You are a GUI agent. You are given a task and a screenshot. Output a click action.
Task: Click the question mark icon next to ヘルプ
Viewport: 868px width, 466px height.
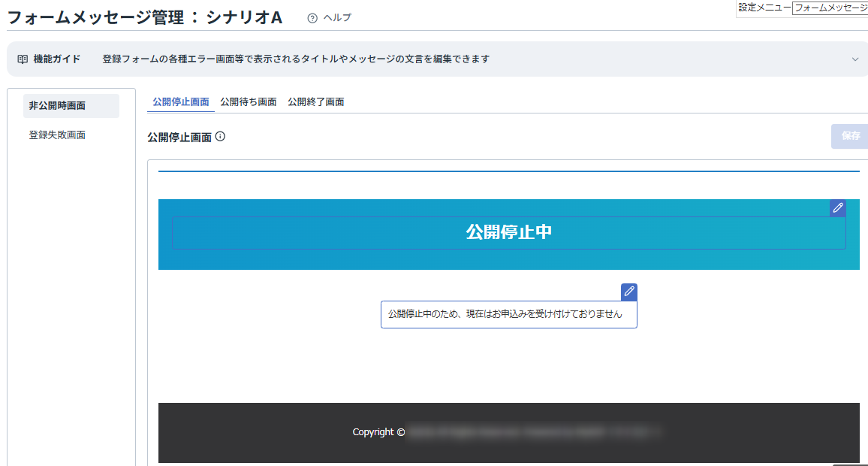(x=311, y=17)
